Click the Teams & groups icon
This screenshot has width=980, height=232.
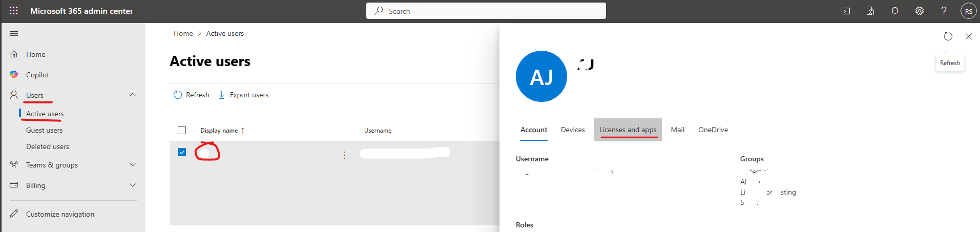click(x=14, y=164)
